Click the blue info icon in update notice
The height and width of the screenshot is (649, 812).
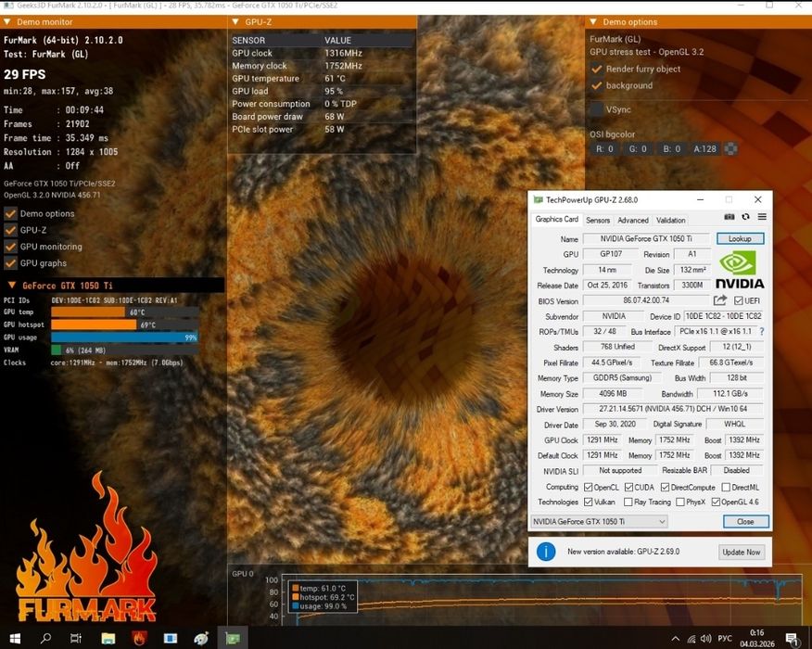point(546,552)
